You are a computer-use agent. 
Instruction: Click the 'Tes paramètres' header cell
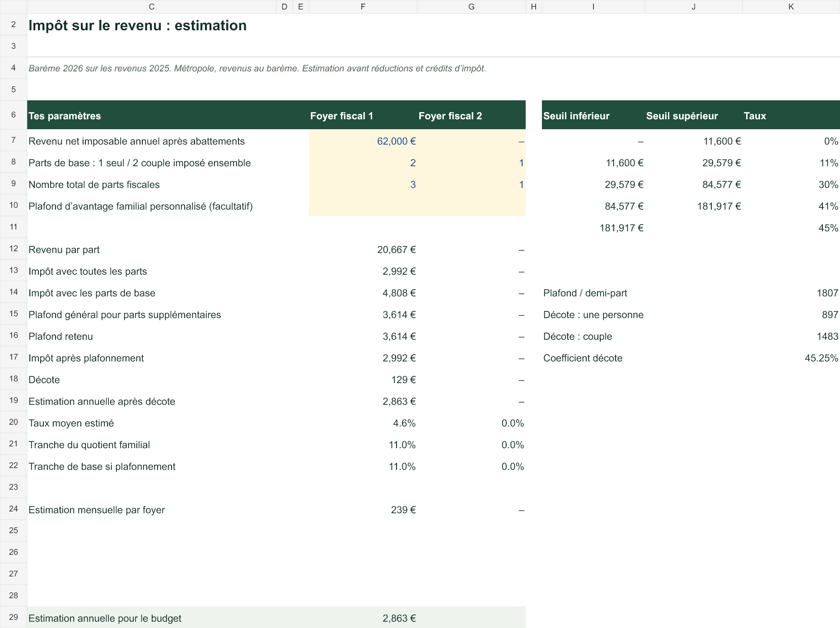pos(152,116)
